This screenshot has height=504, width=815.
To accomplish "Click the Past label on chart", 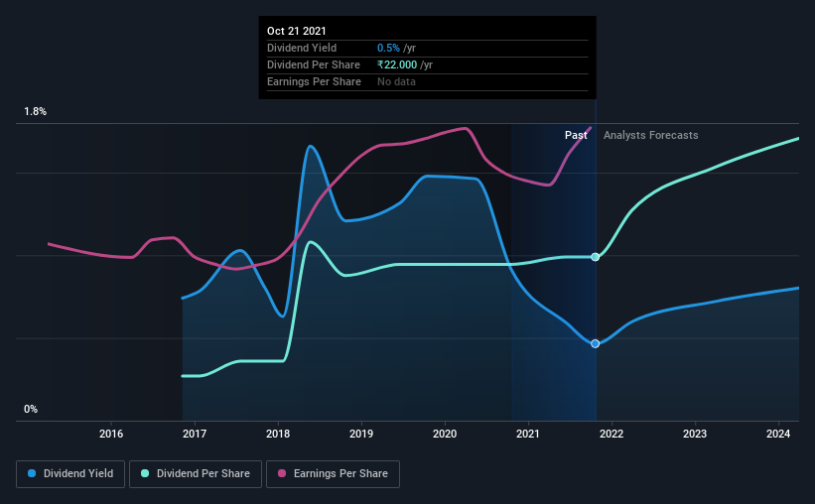I will (576, 135).
